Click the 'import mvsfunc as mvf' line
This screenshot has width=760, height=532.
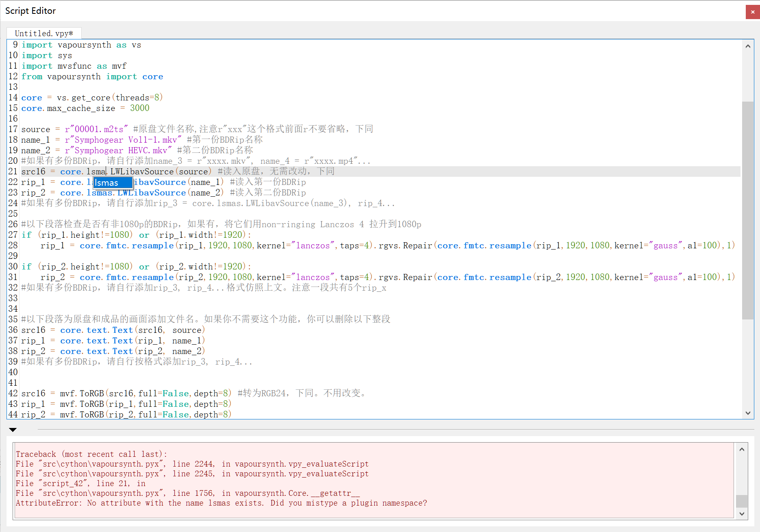click(x=74, y=66)
